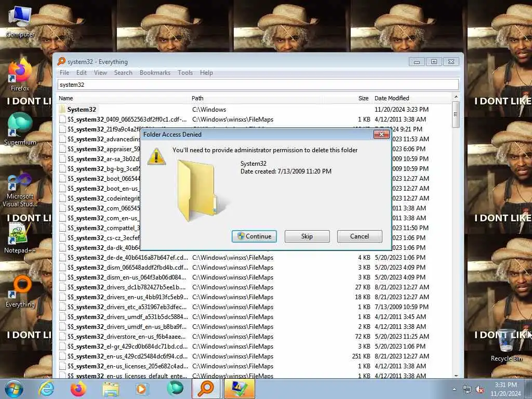Open the Supermium desktop shortcut
532x399 pixels.
point(20,129)
